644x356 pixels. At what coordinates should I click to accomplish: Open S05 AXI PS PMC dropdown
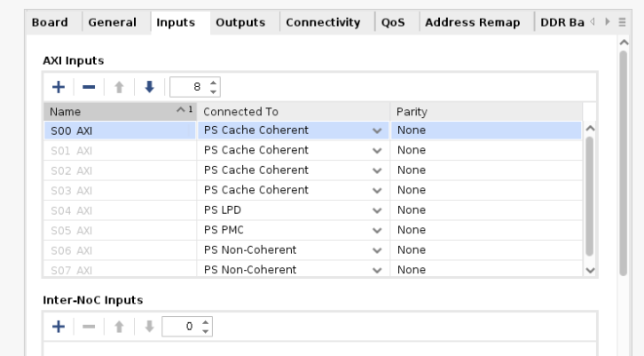[x=379, y=230]
